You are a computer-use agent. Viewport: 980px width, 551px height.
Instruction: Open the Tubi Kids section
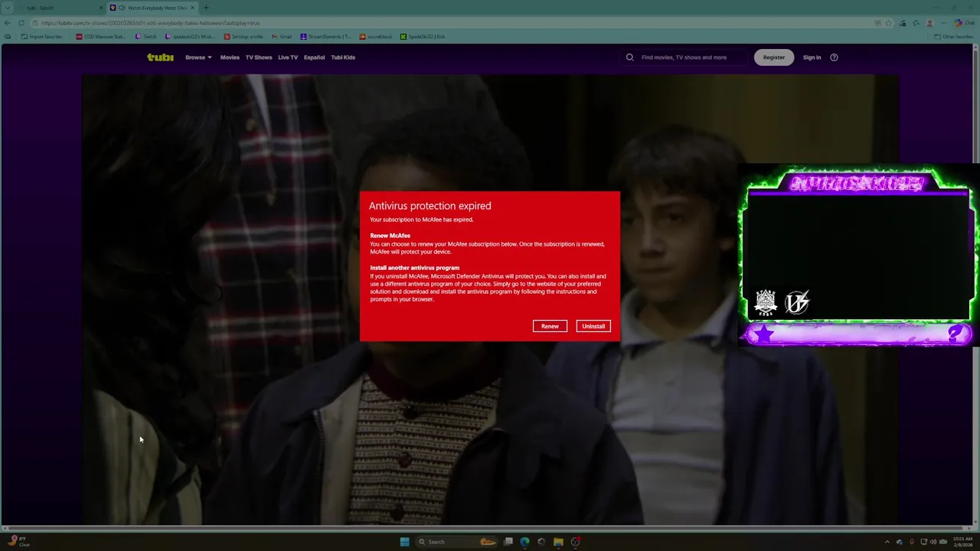click(x=343, y=57)
